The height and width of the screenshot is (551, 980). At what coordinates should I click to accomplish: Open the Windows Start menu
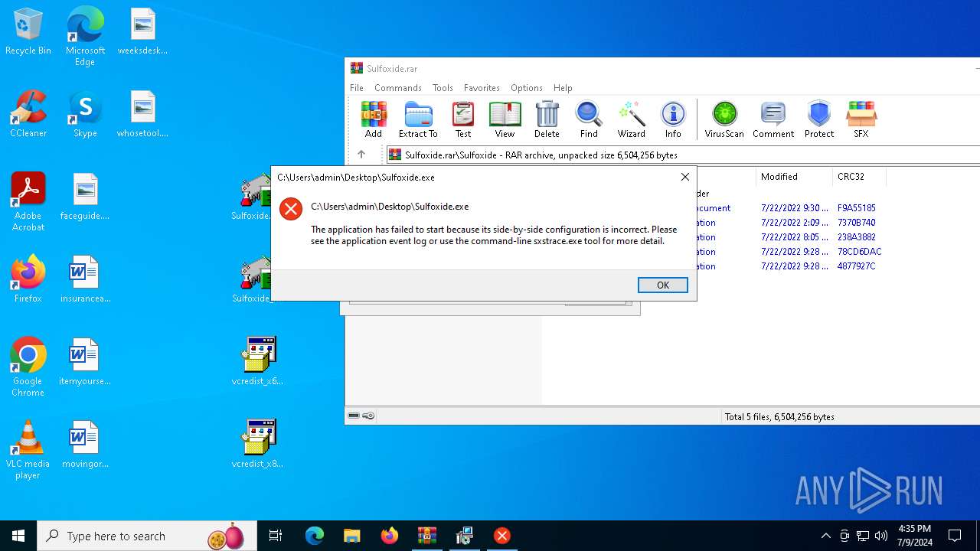pyautogui.click(x=18, y=536)
